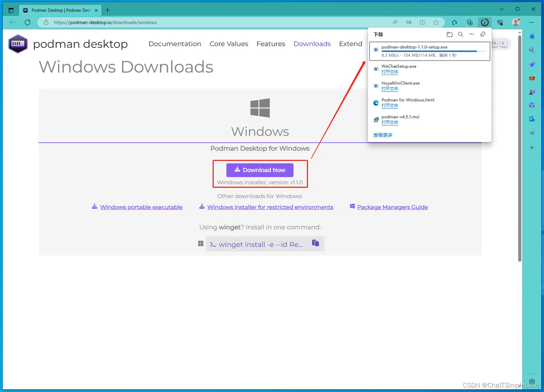This screenshot has height=392, width=544.
Task: Click the translate page icon
Action: pos(409,23)
